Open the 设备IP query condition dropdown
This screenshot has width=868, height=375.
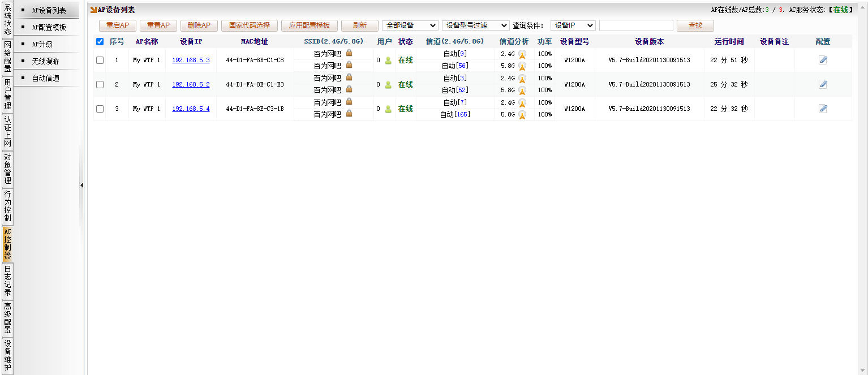573,25
